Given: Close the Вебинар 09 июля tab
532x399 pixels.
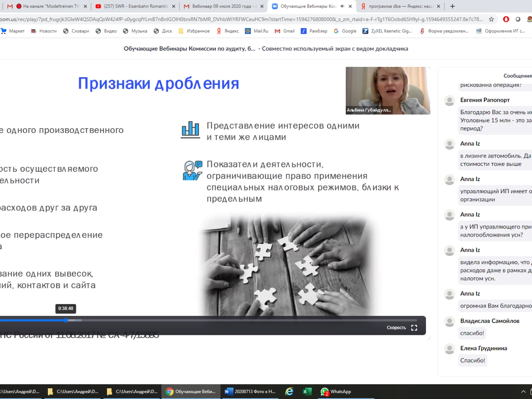Looking at the screenshot, I should tap(262, 6).
